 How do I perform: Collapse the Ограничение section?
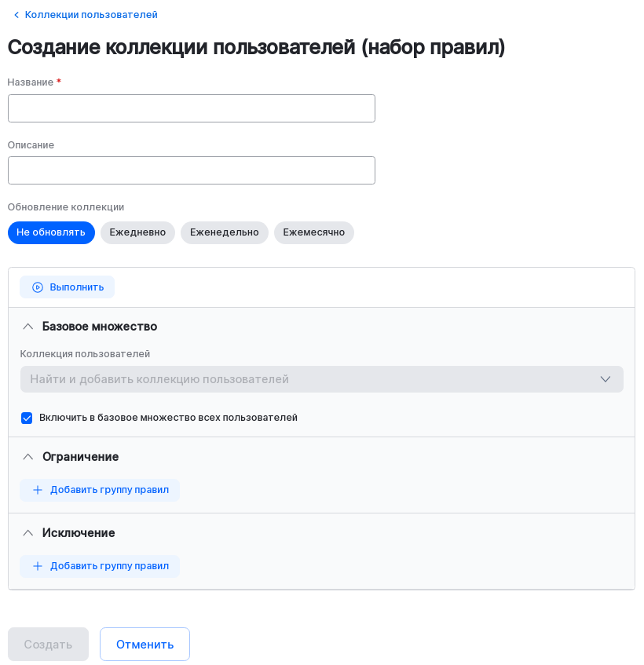pyautogui.click(x=27, y=456)
